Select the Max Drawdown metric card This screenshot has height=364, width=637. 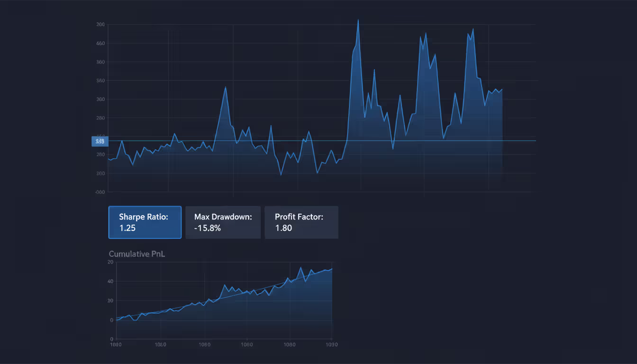223,222
